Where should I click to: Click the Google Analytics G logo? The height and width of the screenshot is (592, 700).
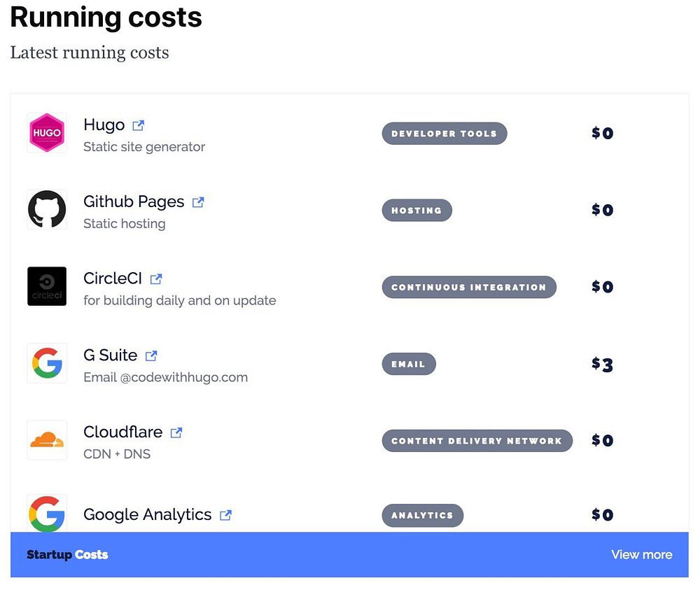47,514
